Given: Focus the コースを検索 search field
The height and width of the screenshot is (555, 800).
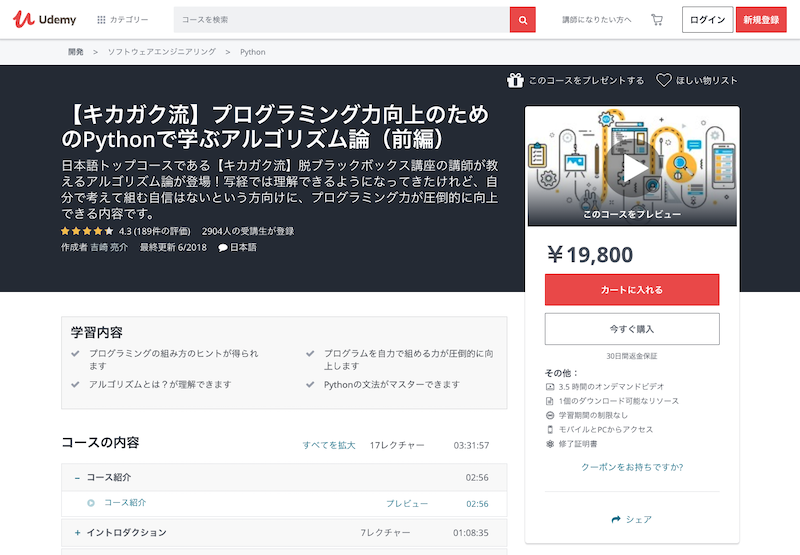Looking at the screenshot, I should click(341, 19).
